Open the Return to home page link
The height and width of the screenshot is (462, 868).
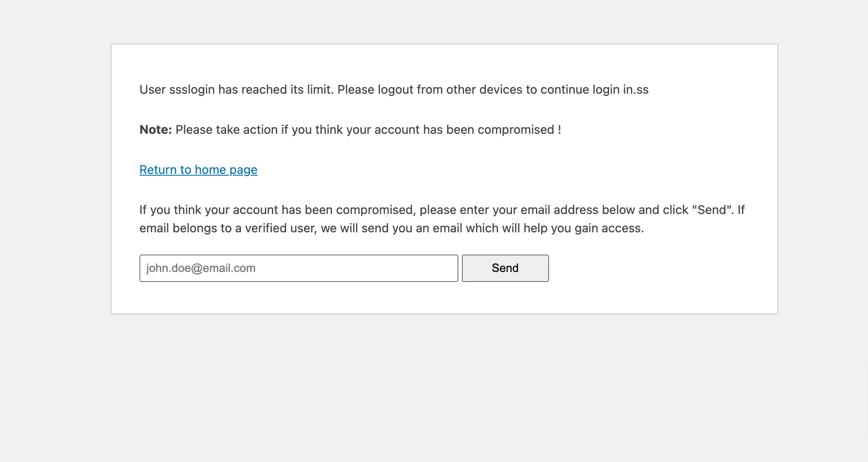tap(198, 170)
